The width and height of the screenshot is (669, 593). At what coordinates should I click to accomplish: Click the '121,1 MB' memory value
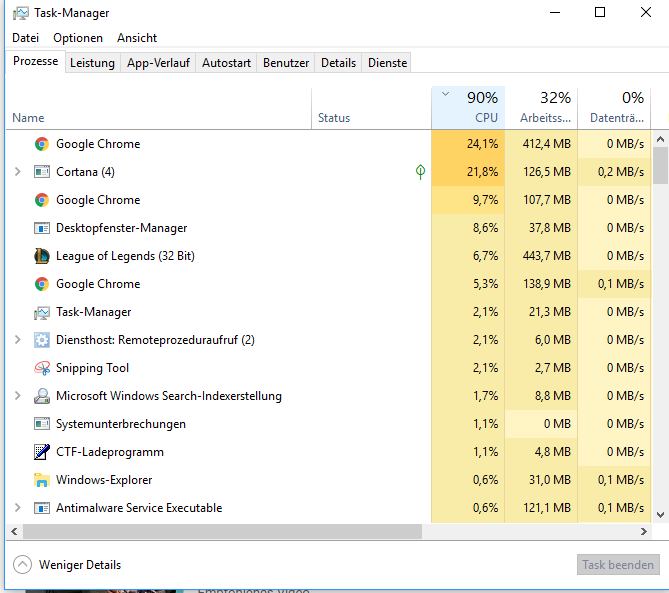tap(547, 508)
